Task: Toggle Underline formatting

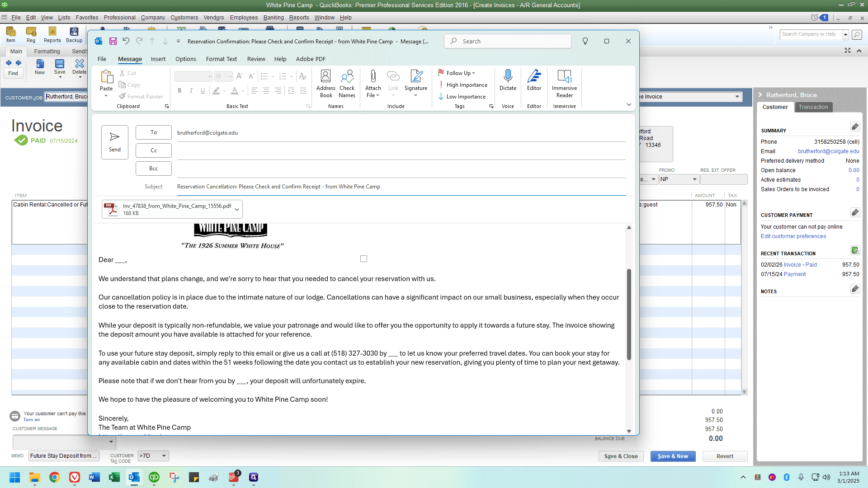Action: (x=203, y=91)
